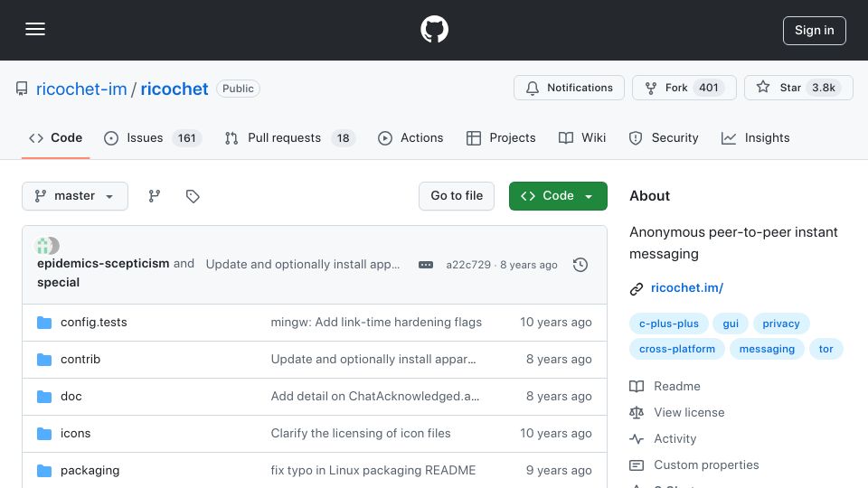This screenshot has width=868, height=488.
Task: Switch to the Code tab
Action: [x=55, y=137]
